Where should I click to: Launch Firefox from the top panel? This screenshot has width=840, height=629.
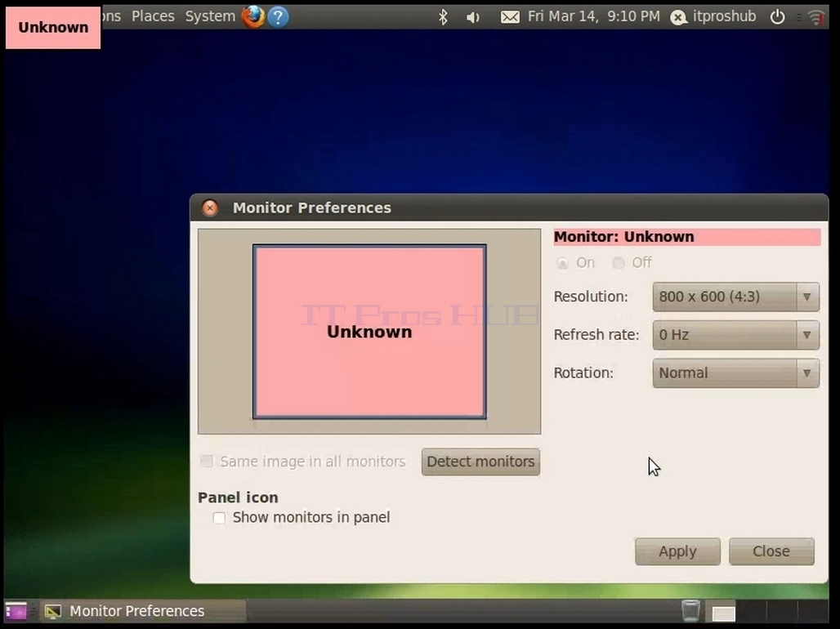252,16
